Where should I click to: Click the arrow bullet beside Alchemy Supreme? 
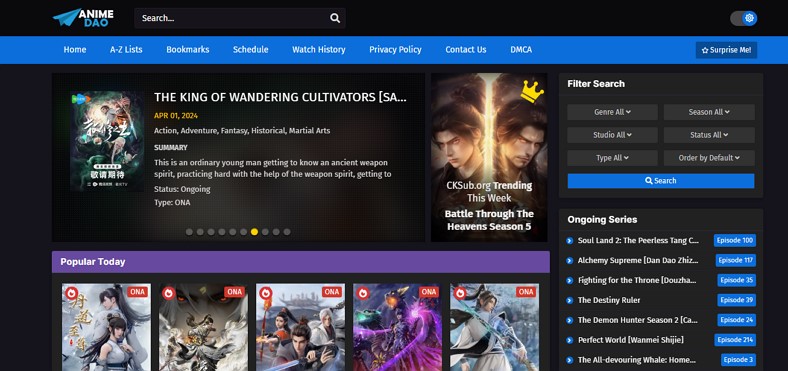click(569, 260)
